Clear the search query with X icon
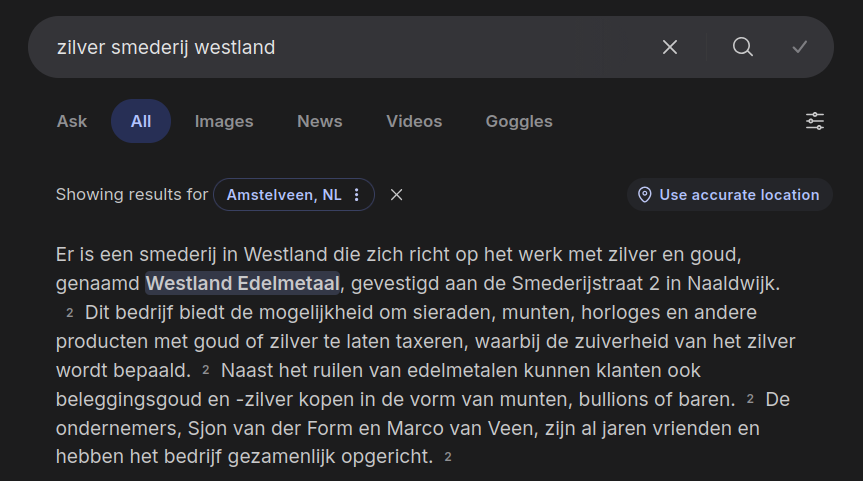The image size is (863, 481). point(670,47)
